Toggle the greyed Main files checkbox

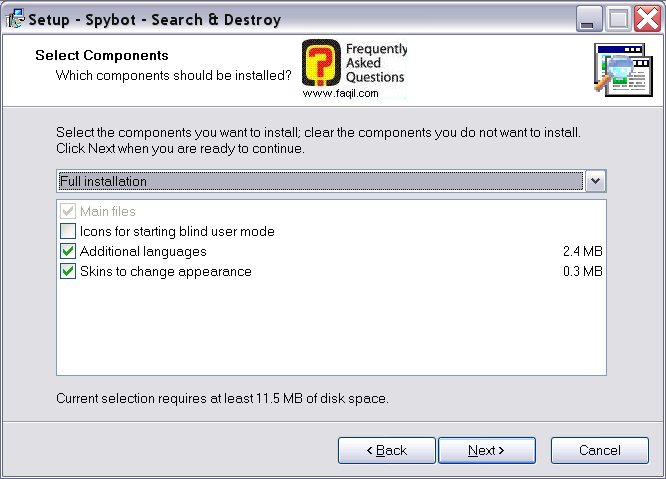(68, 211)
